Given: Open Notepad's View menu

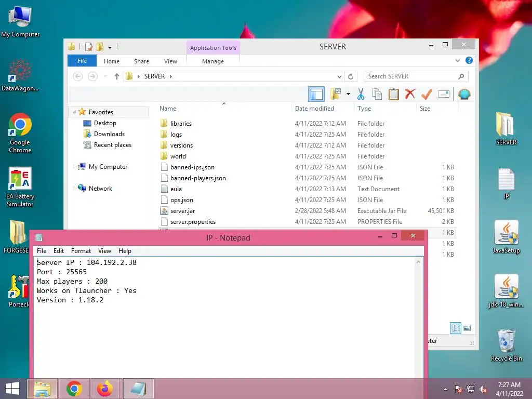Looking at the screenshot, I should 104,251.
